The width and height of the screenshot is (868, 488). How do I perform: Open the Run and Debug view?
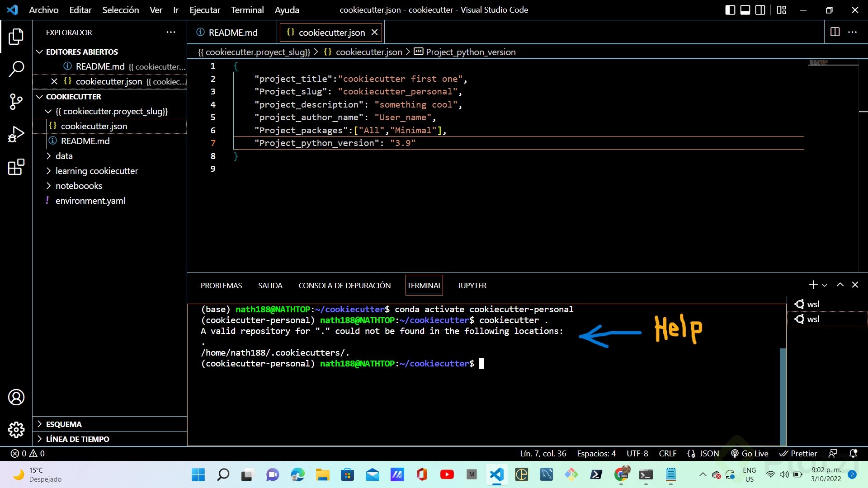click(16, 134)
